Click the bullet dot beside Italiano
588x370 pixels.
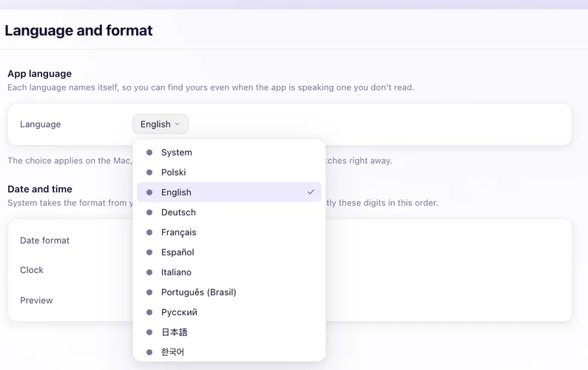pos(149,272)
